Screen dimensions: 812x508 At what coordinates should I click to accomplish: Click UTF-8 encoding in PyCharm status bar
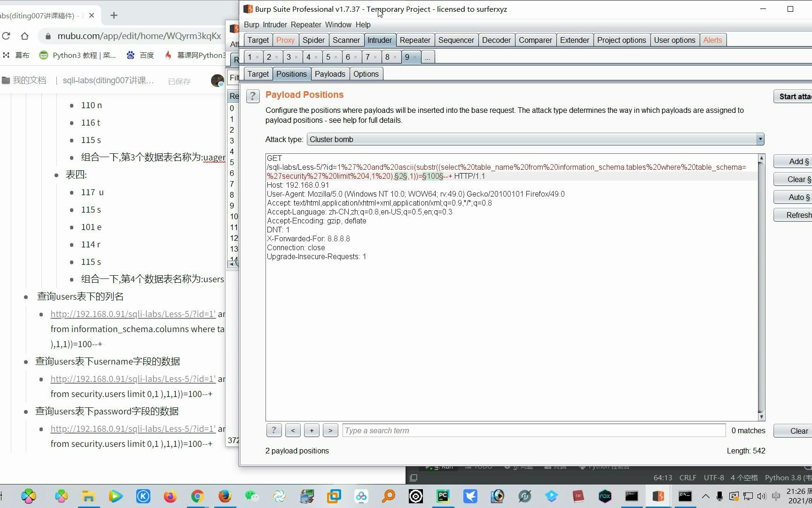point(714,477)
